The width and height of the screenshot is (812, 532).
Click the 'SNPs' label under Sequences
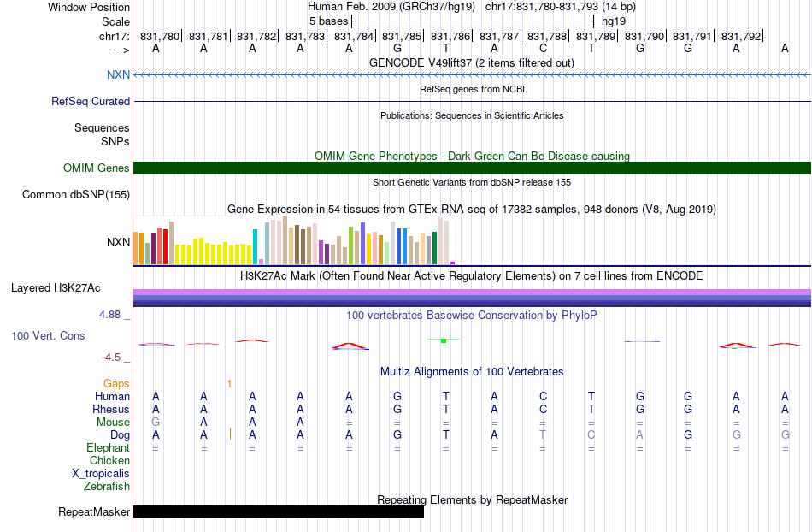click(115, 141)
